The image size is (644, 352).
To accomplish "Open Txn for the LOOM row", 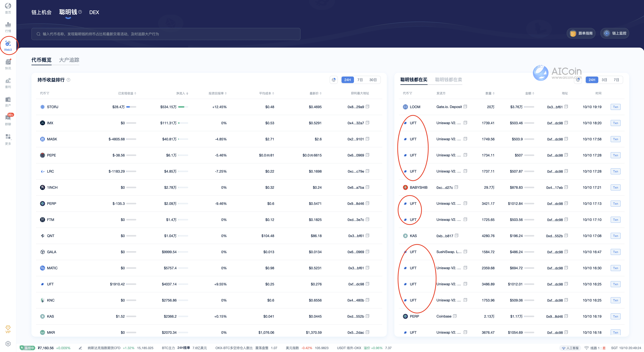I will pos(616,107).
